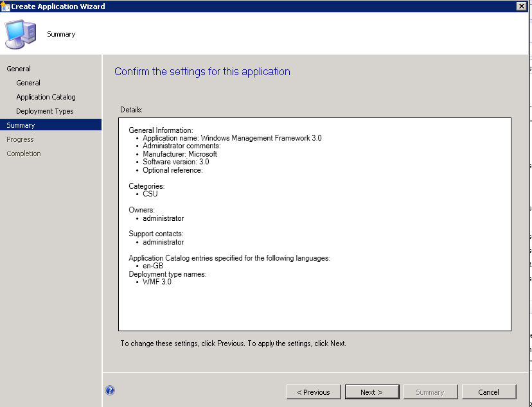Screen dimensions: 532x407
Task: Click the 'Confirm the settings for this application' heading
Action: tap(202, 72)
